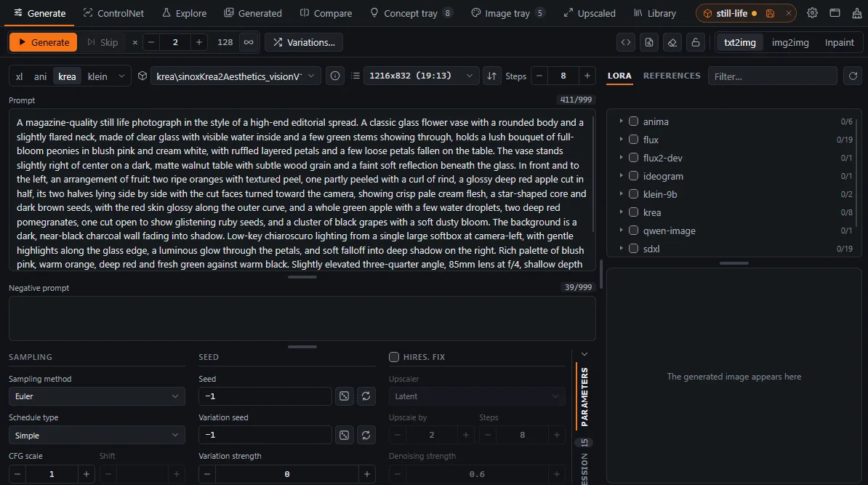Show model info with the circled i icon
This screenshot has height=485, width=868.
335,76
